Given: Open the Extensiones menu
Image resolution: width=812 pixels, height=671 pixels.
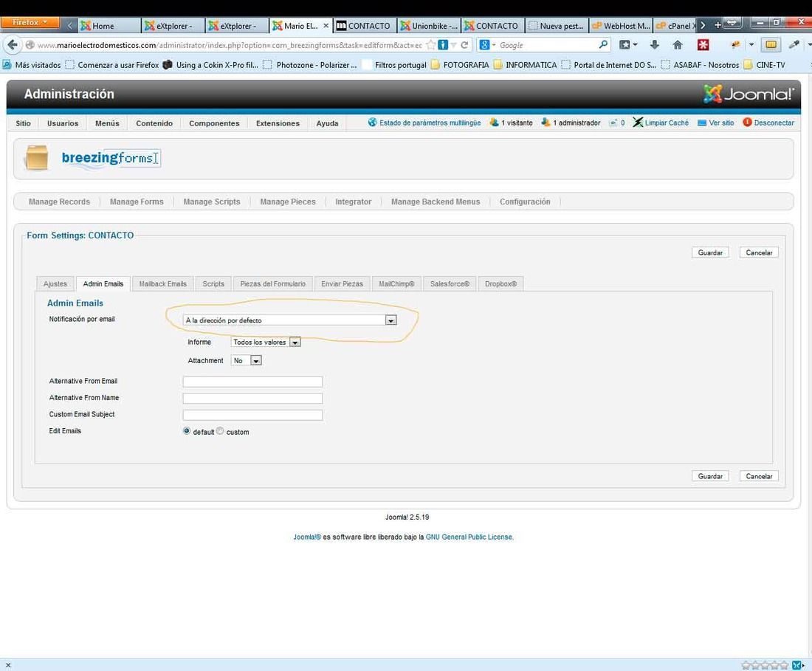Looking at the screenshot, I should point(278,123).
